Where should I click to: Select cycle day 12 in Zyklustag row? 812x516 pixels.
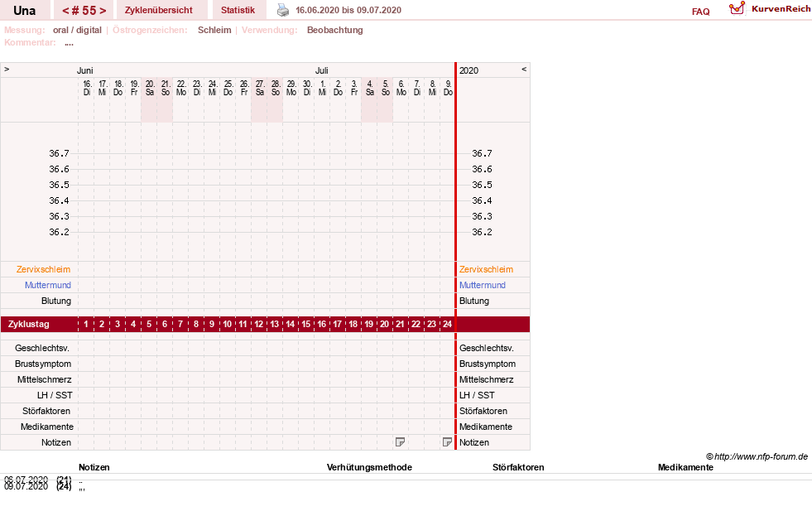pos(259,324)
